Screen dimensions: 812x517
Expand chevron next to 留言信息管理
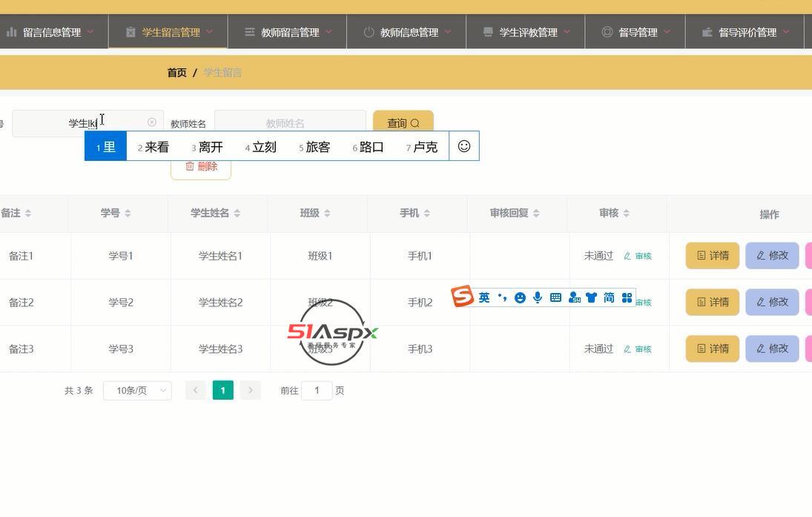pos(90,32)
